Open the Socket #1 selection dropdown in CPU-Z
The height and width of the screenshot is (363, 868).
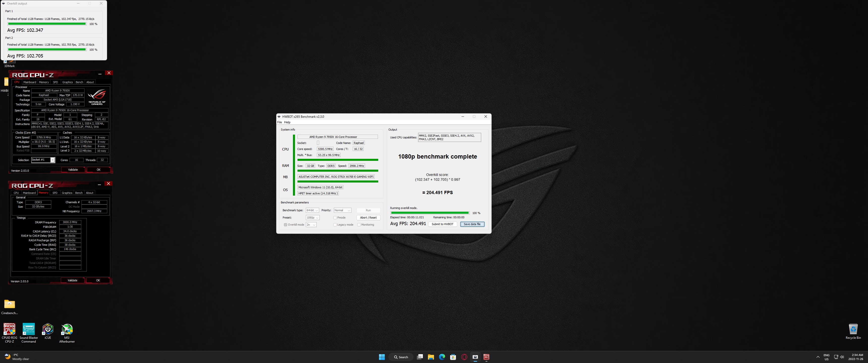(x=43, y=160)
